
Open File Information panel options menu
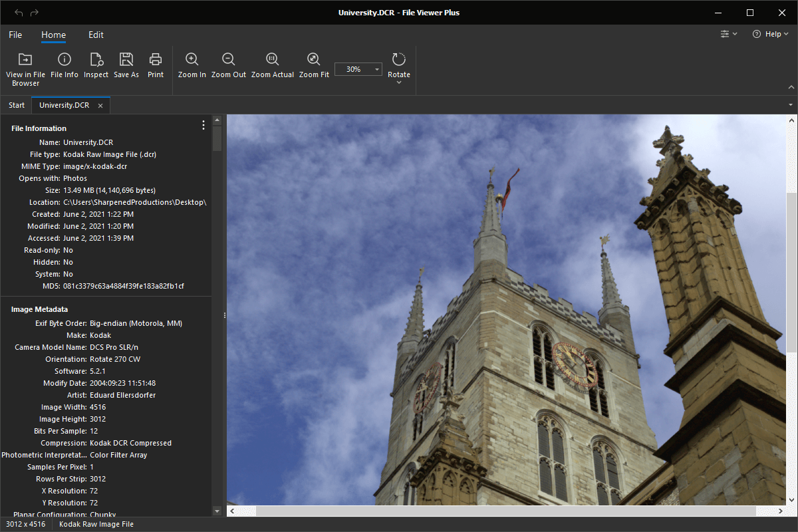[x=203, y=125]
